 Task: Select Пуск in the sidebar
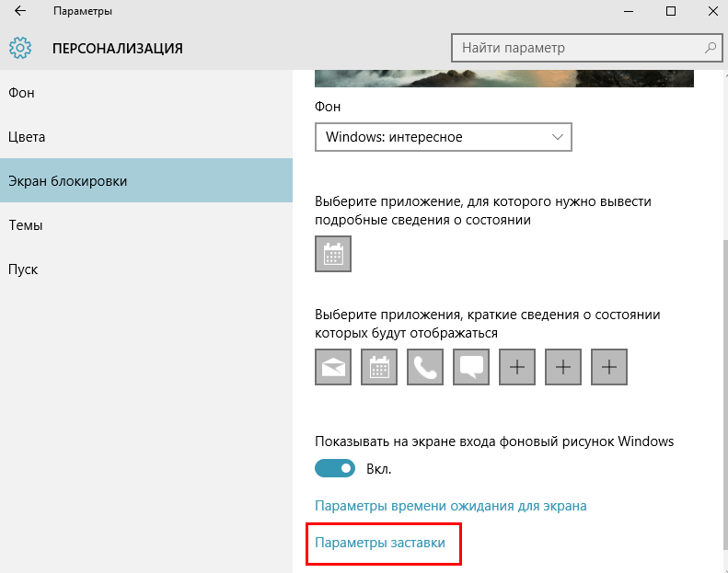point(146,269)
